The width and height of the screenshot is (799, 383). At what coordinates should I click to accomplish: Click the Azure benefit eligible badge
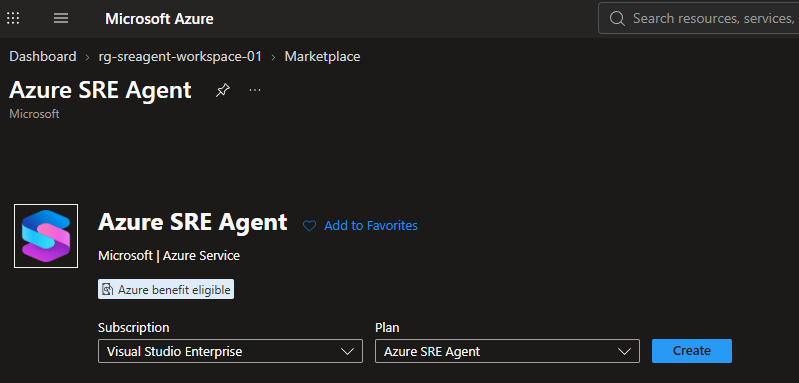pyautogui.click(x=166, y=289)
